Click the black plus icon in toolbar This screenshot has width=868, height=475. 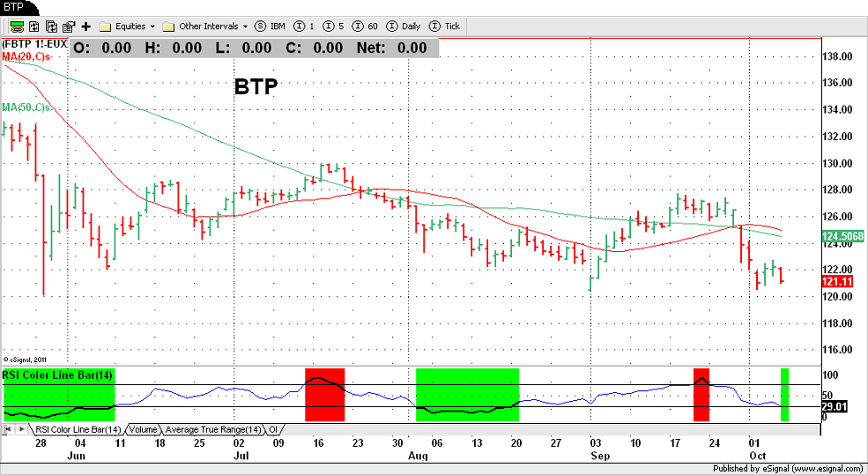[x=85, y=26]
